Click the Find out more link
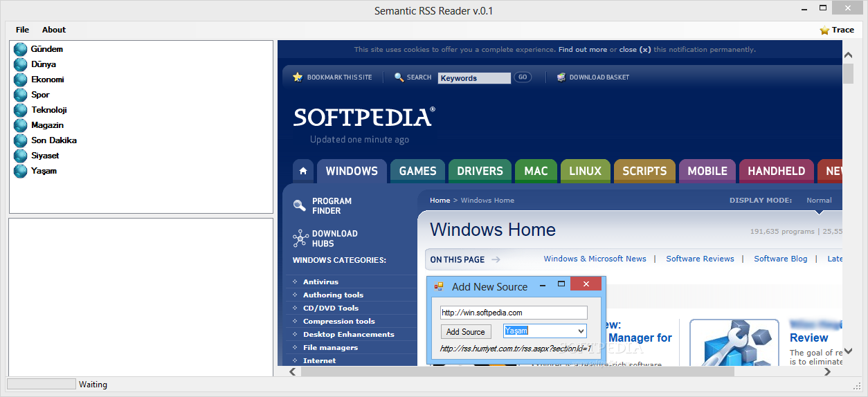Image resolution: width=868 pixels, height=397 pixels. click(583, 50)
